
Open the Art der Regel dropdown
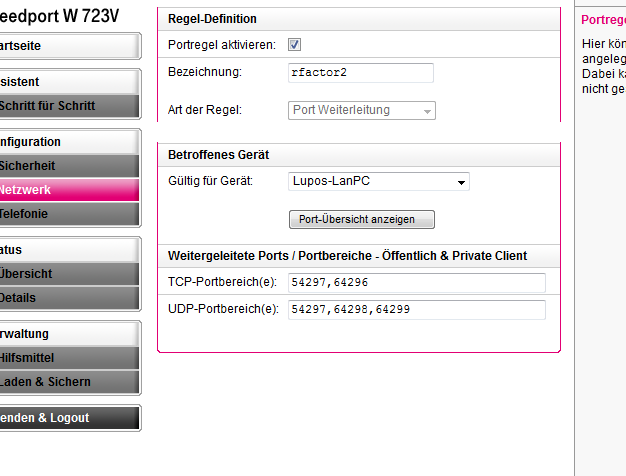(x=362, y=110)
